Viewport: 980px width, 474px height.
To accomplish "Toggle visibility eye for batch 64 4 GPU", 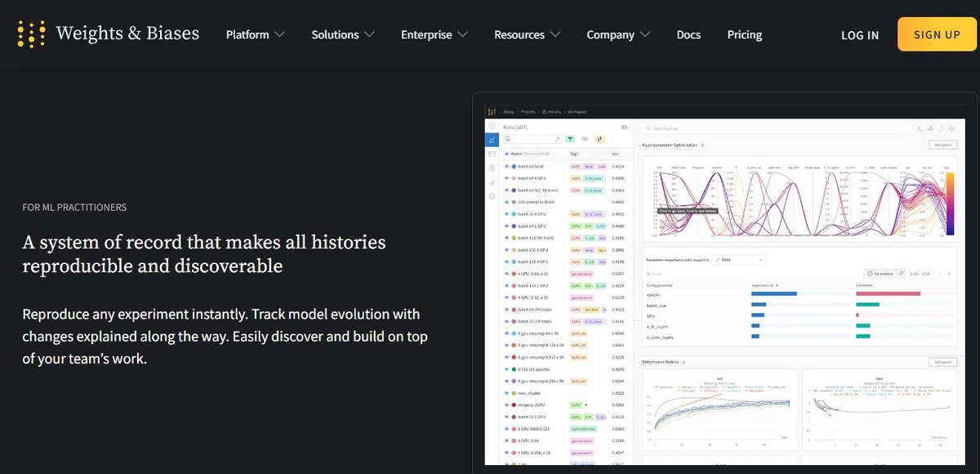I will click(506, 177).
